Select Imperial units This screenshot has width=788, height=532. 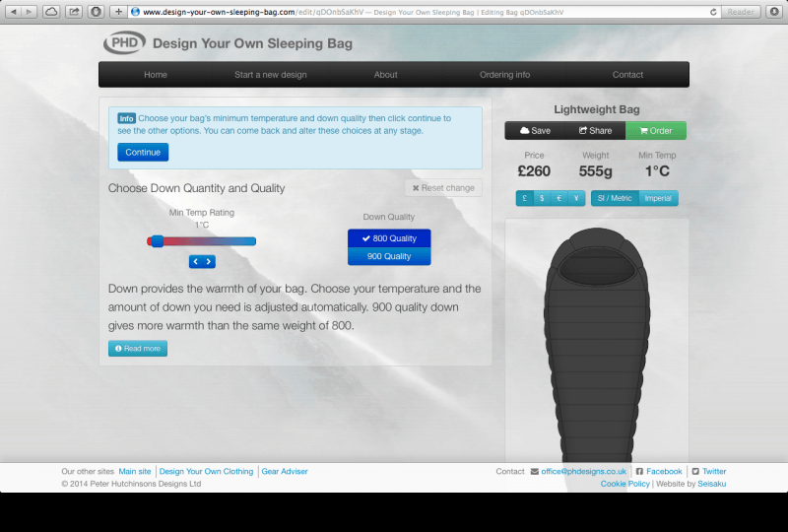[658, 198]
